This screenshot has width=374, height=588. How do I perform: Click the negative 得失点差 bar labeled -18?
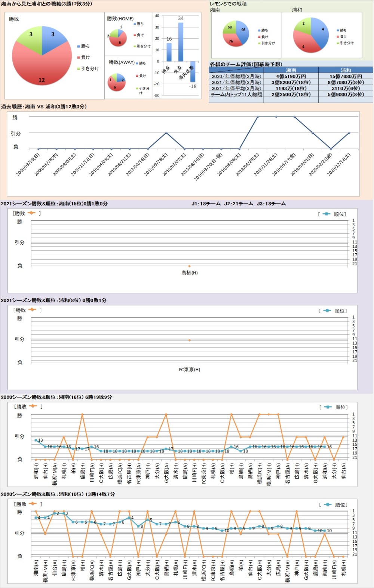click(x=193, y=71)
